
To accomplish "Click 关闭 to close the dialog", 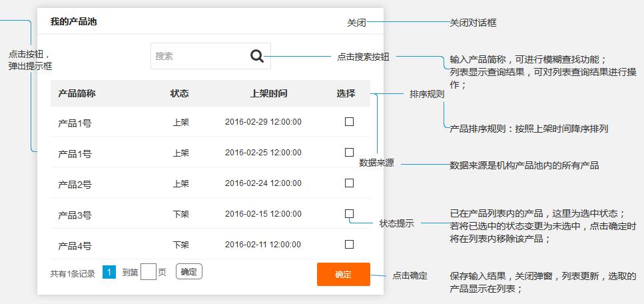I will coord(356,23).
